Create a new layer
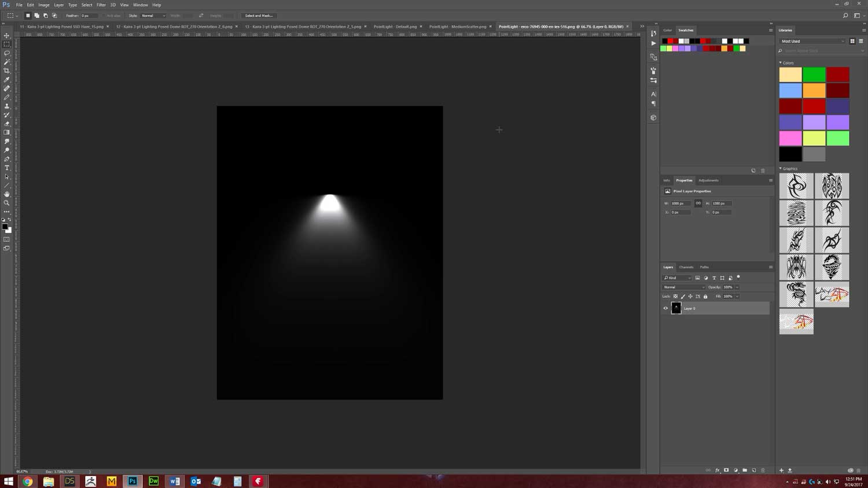 click(x=754, y=470)
